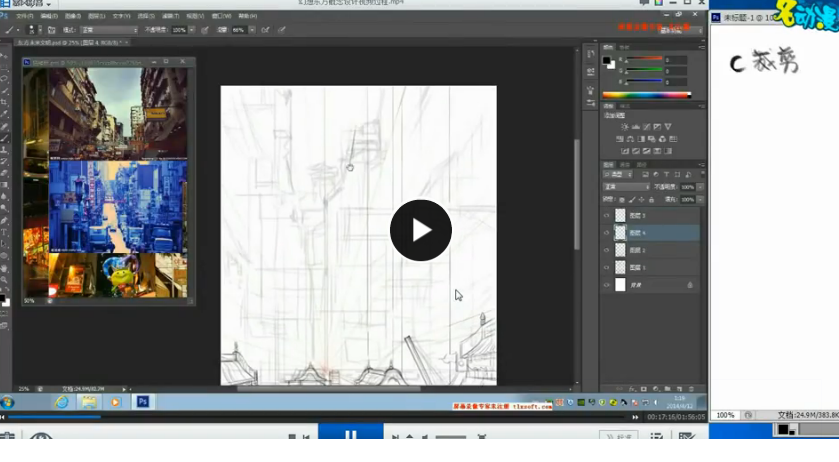The image size is (839, 462).
Task: Add a Hue/Saturation adjustment icon
Action: point(620,139)
